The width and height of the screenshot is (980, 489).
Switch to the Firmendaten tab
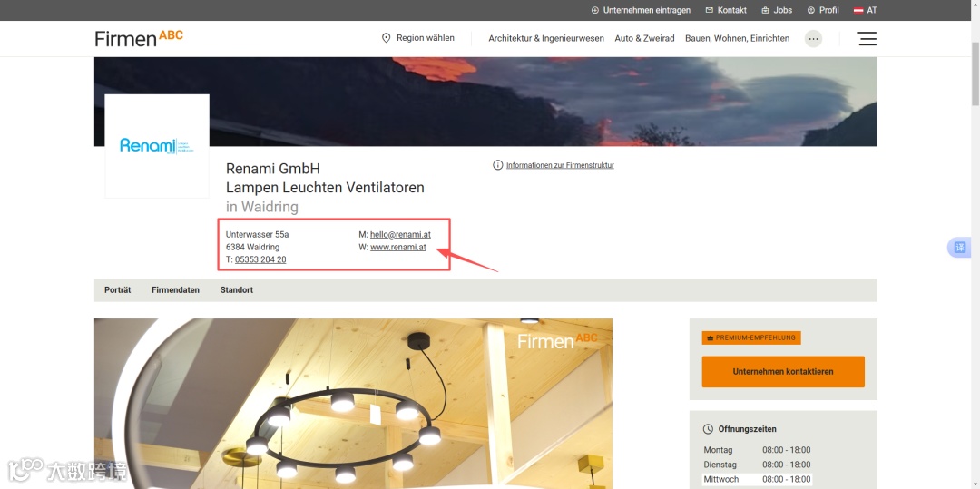pyautogui.click(x=176, y=290)
